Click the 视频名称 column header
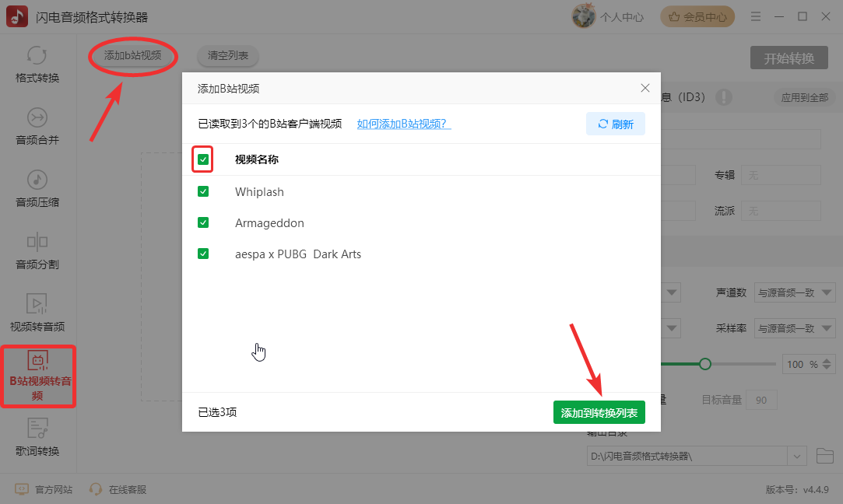 coord(256,159)
